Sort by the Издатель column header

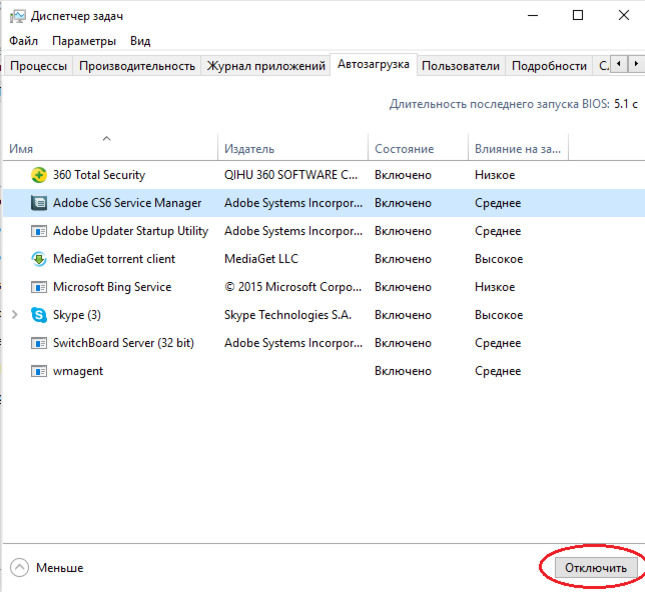coord(292,148)
